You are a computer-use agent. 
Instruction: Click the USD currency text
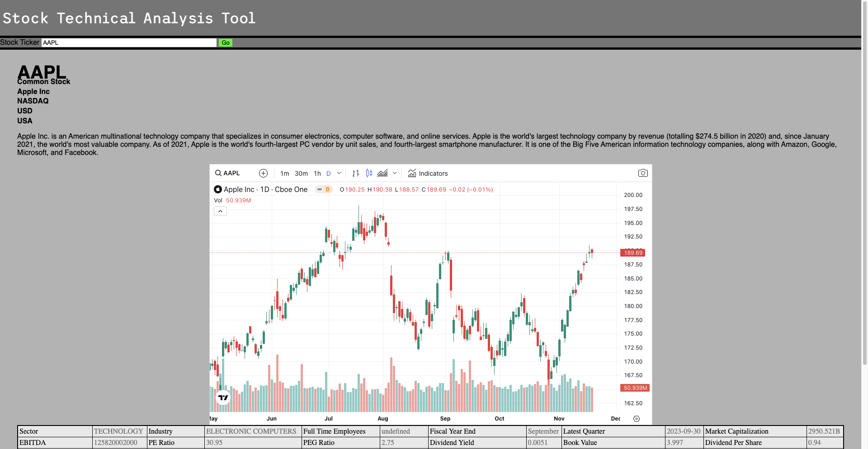click(x=25, y=111)
